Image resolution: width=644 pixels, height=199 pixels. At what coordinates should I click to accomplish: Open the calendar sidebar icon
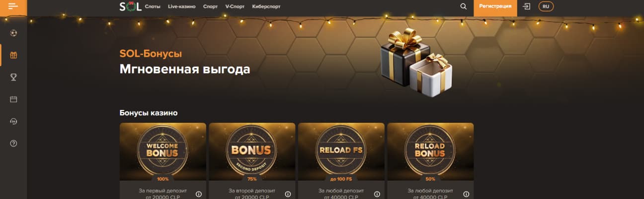pyautogui.click(x=13, y=99)
